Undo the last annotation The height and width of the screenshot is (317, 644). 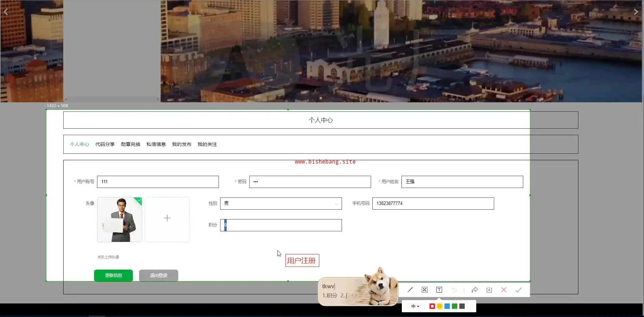454,290
